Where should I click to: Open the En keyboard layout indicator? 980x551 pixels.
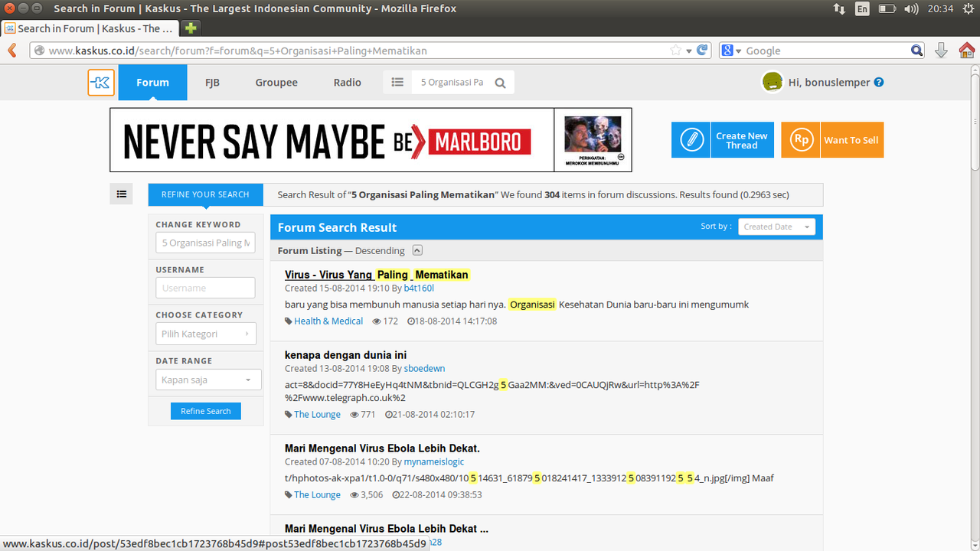click(x=863, y=9)
